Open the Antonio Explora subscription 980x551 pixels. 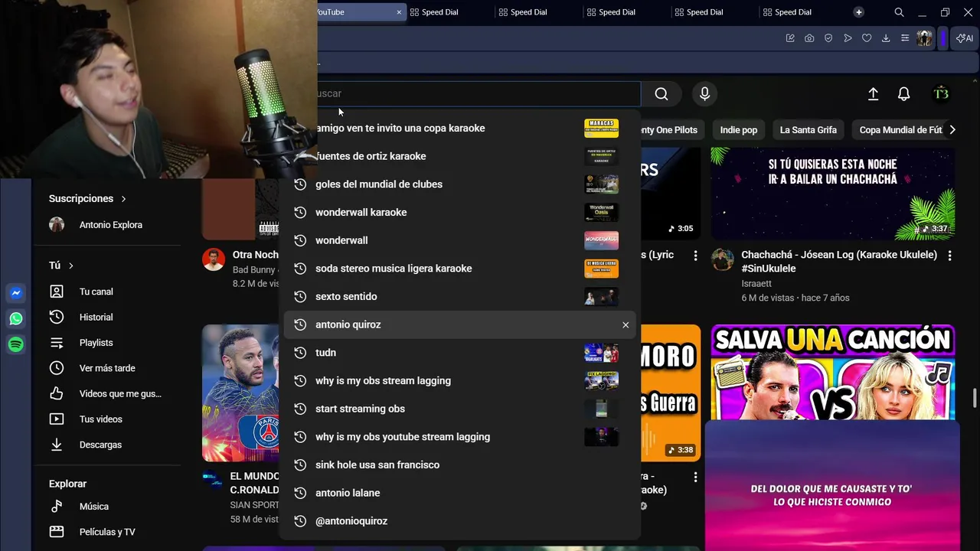click(106, 225)
